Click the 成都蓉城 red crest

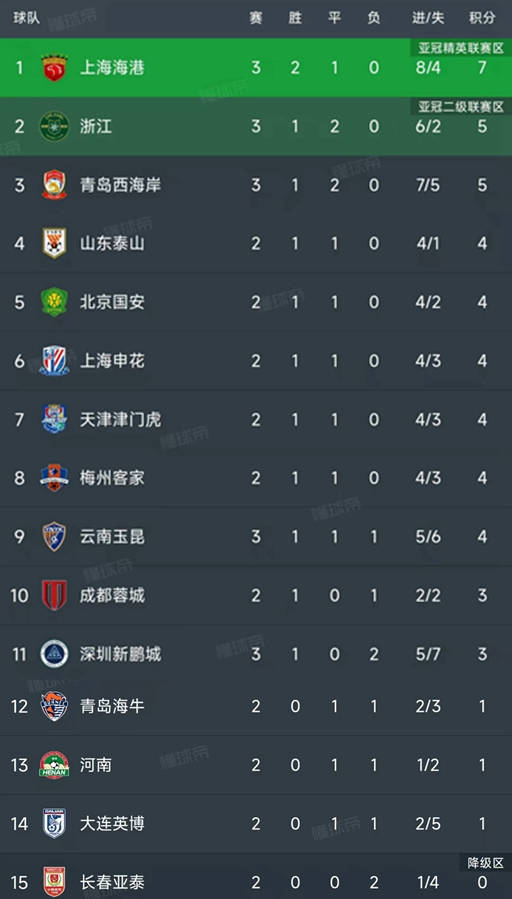click(x=54, y=595)
